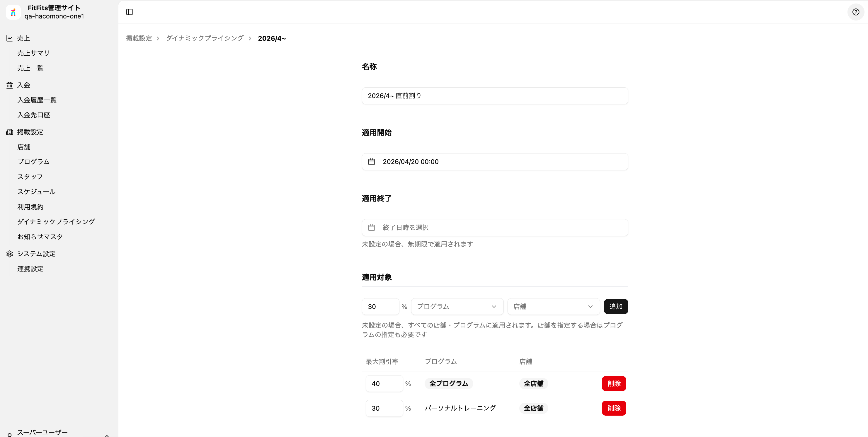Click the 入金 bank icon in sidebar

click(9, 85)
